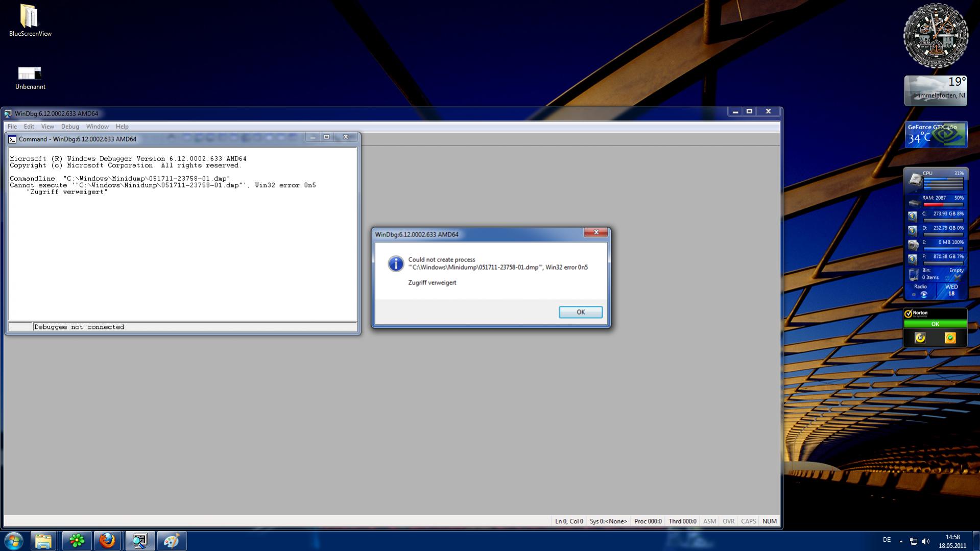Open drive C: icon in system gadget

(913, 217)
